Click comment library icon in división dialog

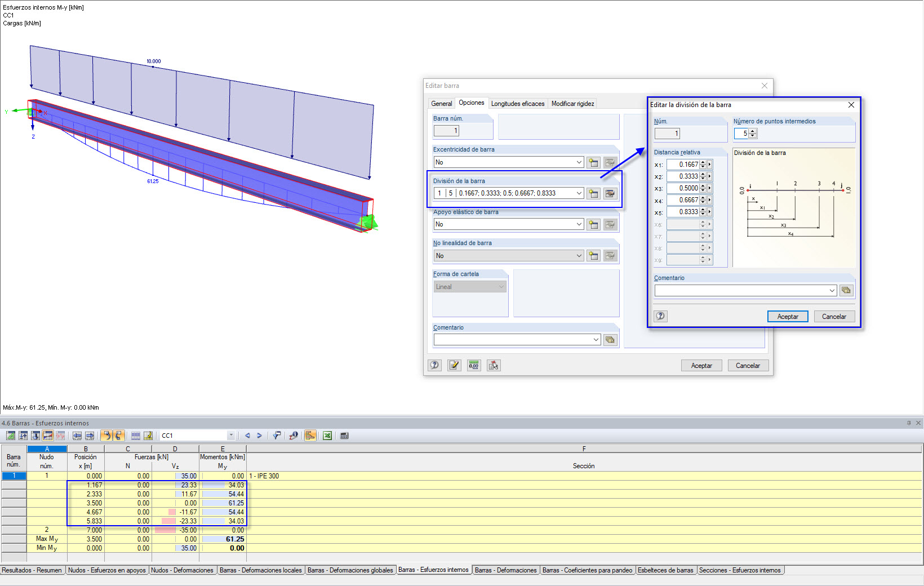(x=846, y=290)
